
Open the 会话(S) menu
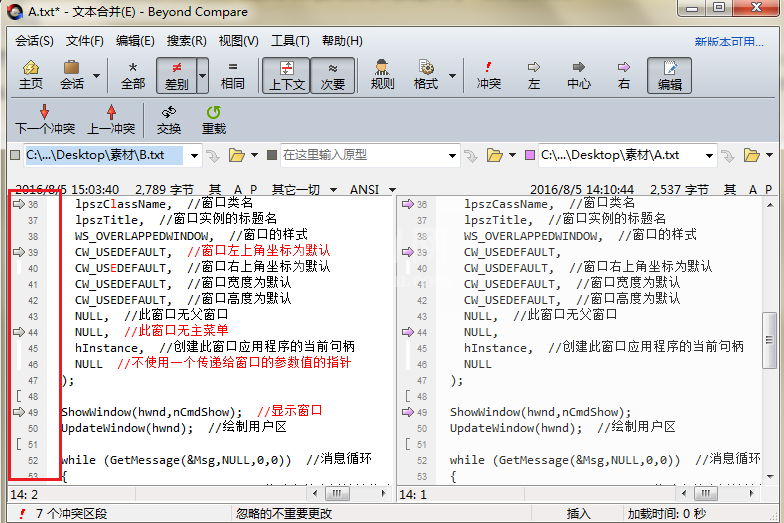[34, 41]
